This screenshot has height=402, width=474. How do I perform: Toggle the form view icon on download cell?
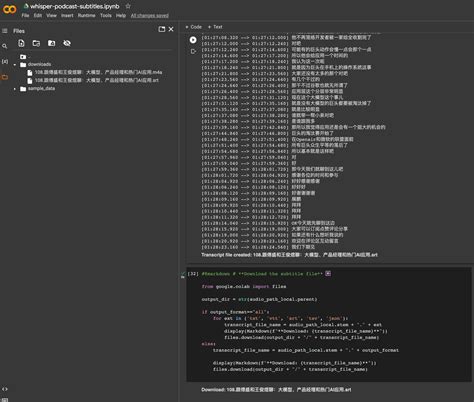tap(328, 274)
